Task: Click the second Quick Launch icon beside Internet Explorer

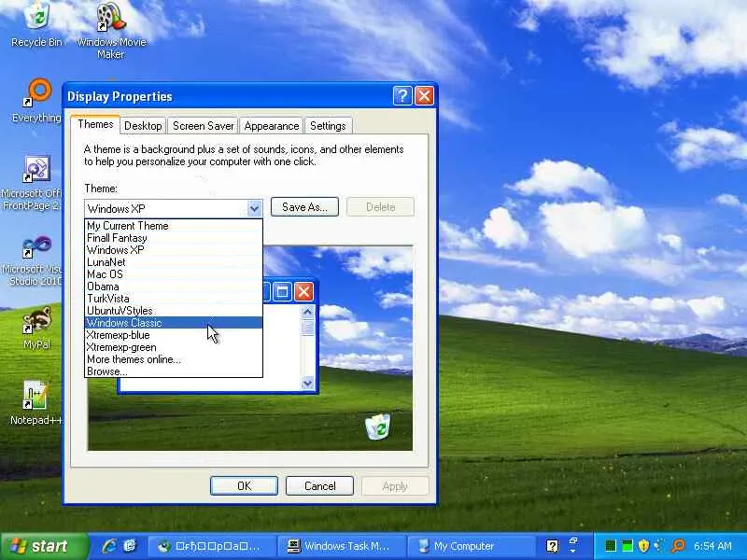Action: click(130, 546)
